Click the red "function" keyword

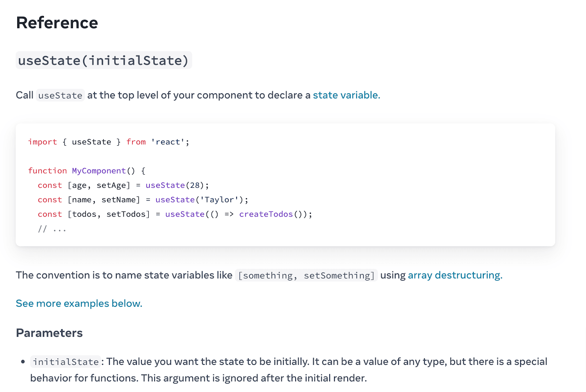[48, 171]
